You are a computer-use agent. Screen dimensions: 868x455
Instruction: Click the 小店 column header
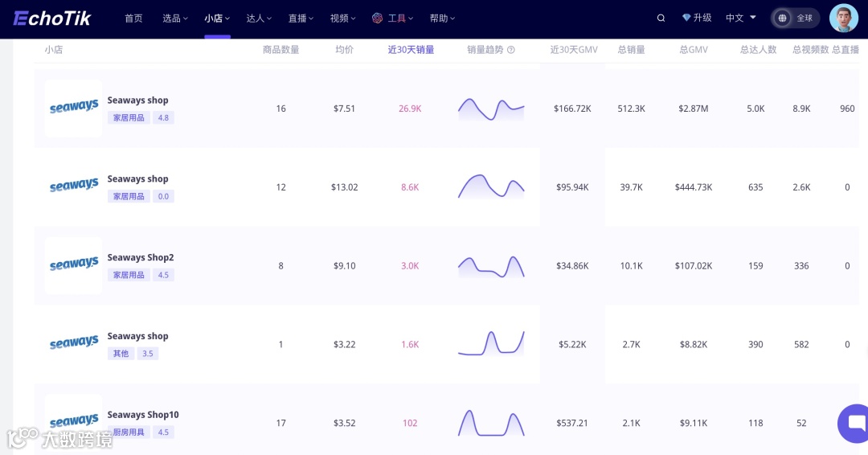point(54,50)
